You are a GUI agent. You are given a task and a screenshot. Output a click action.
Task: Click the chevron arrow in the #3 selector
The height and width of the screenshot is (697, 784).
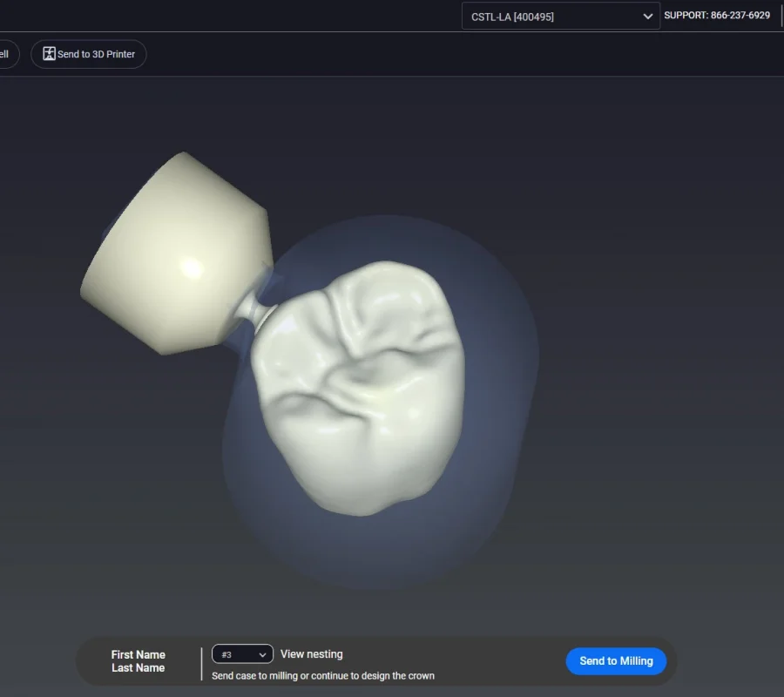[262, 654]
